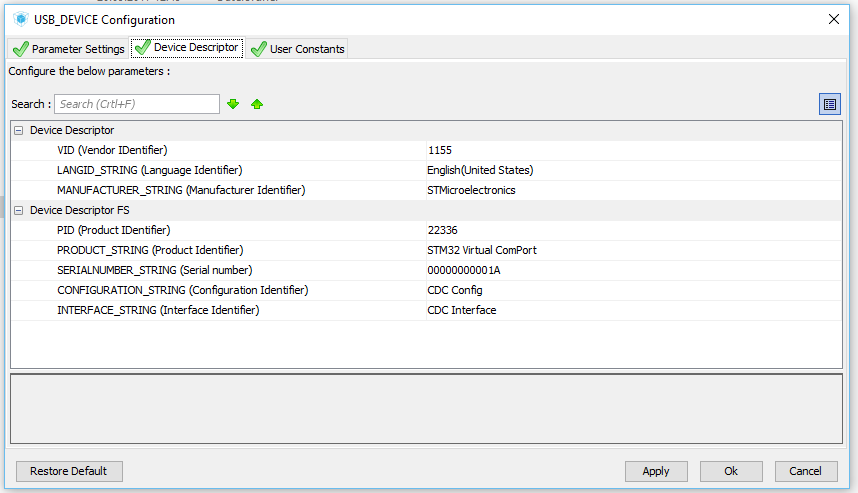Click green checkmark on User Constants tab

(x=259, y=49)
